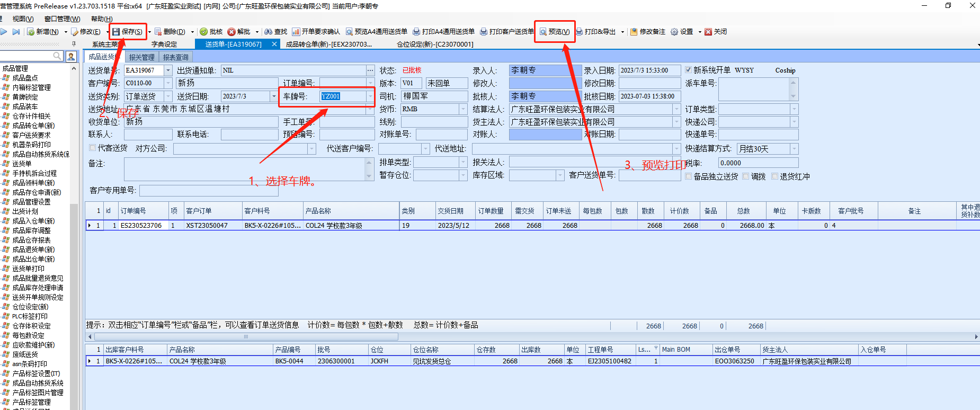The height and width of the screenshot is (410, 980).
Task: Open the 新增(N) dropdown arrow
Action: 66,32
